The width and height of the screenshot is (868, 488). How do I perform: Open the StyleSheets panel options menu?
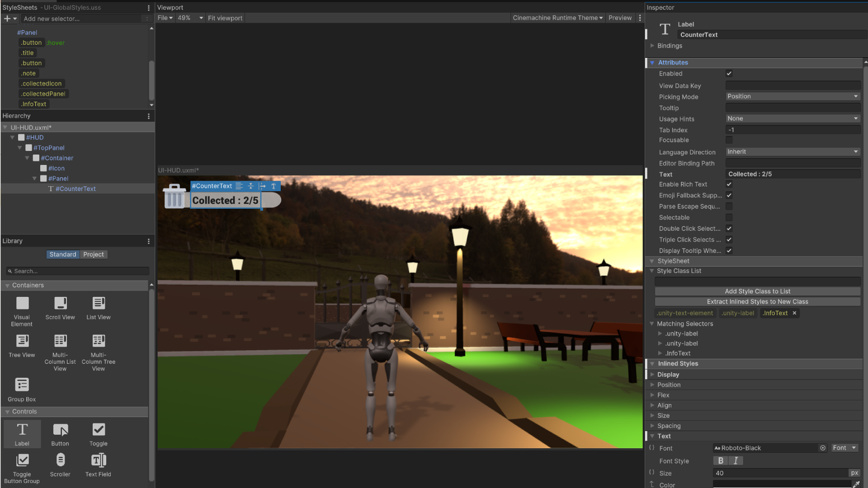[148, 8]
